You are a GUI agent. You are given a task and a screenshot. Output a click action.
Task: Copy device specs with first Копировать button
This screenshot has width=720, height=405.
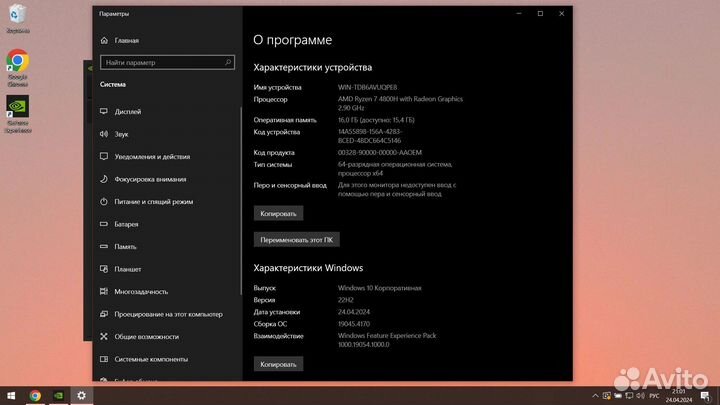[x=278, y=214]
